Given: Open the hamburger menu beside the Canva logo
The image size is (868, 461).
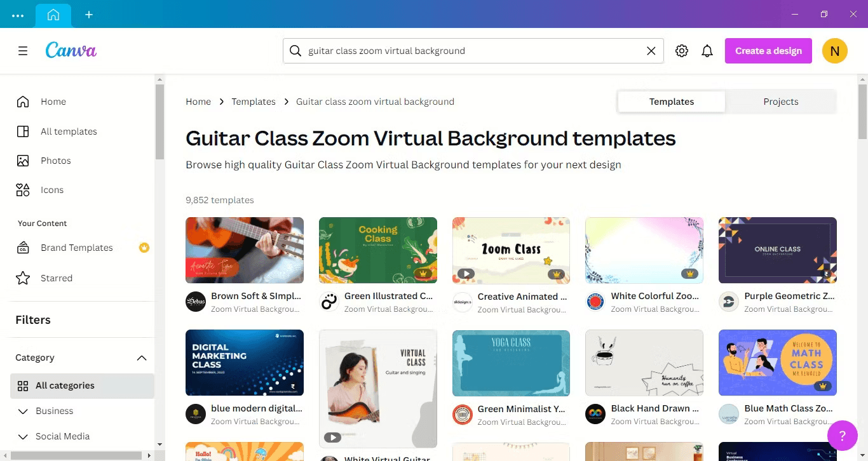Looking at the screenshot, I should (x=23, y=51).
